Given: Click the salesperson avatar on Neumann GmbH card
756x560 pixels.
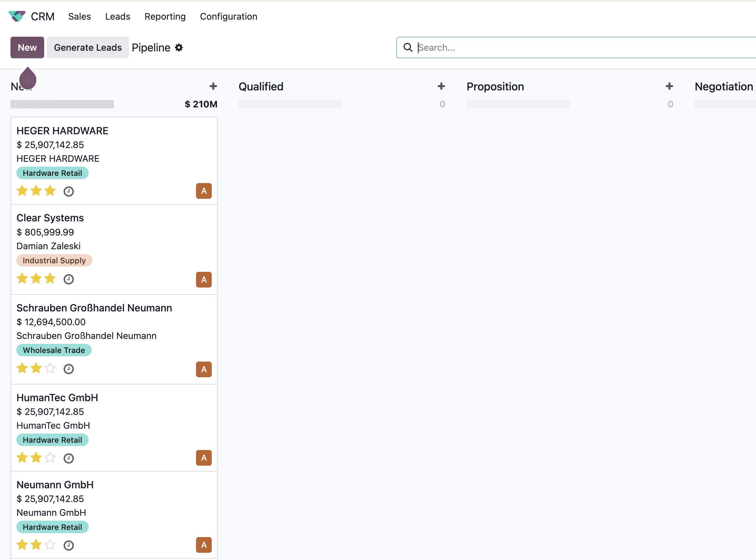Looking at the screenshot, I should coord(204,545).
